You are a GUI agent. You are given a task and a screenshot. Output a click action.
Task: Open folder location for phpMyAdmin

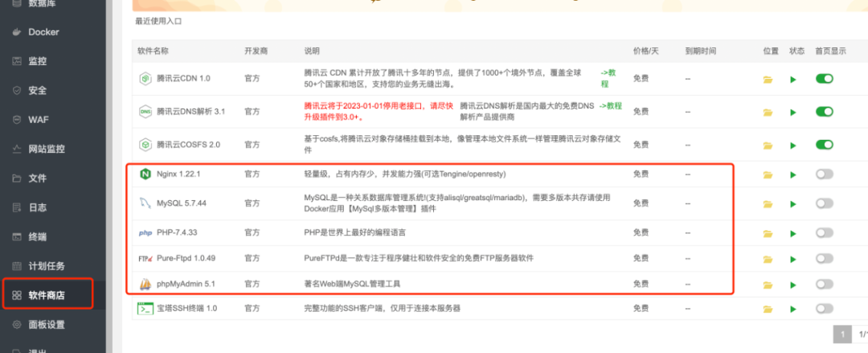(x=768, y=285)
